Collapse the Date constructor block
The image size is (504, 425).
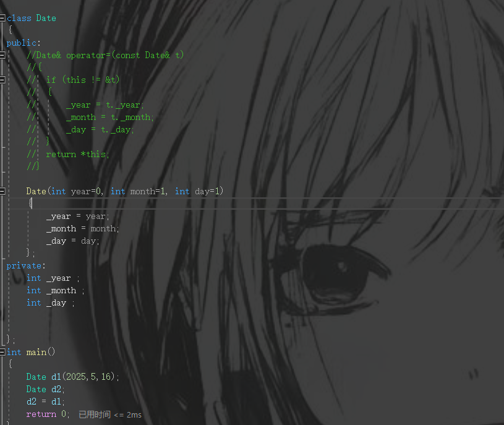(2, 192)
